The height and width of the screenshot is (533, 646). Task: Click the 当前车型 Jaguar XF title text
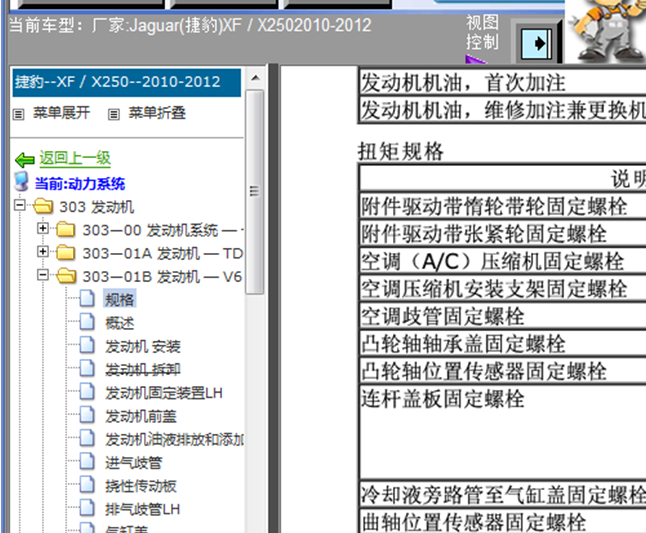[190, 26]
